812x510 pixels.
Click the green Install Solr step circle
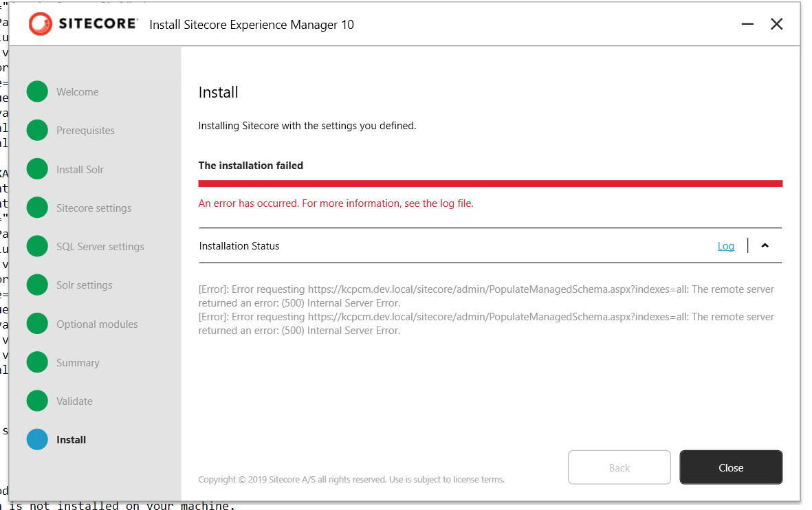click(37, 169)
